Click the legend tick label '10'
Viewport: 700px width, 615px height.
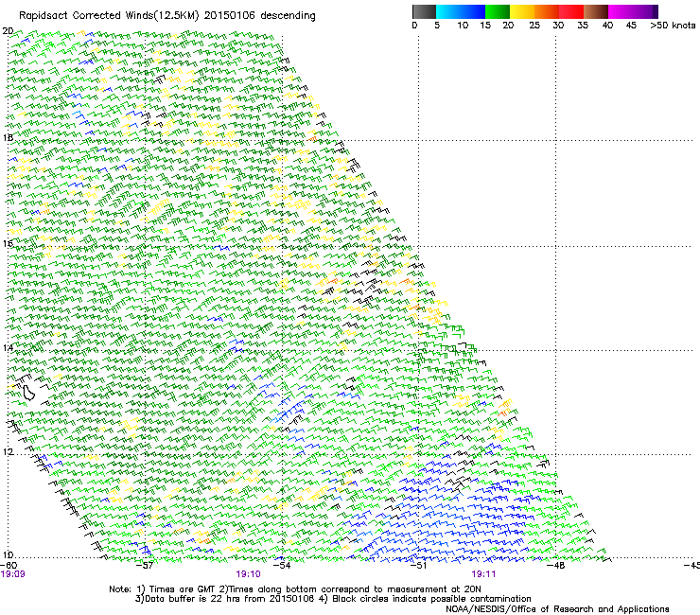[x=463, y=26]
